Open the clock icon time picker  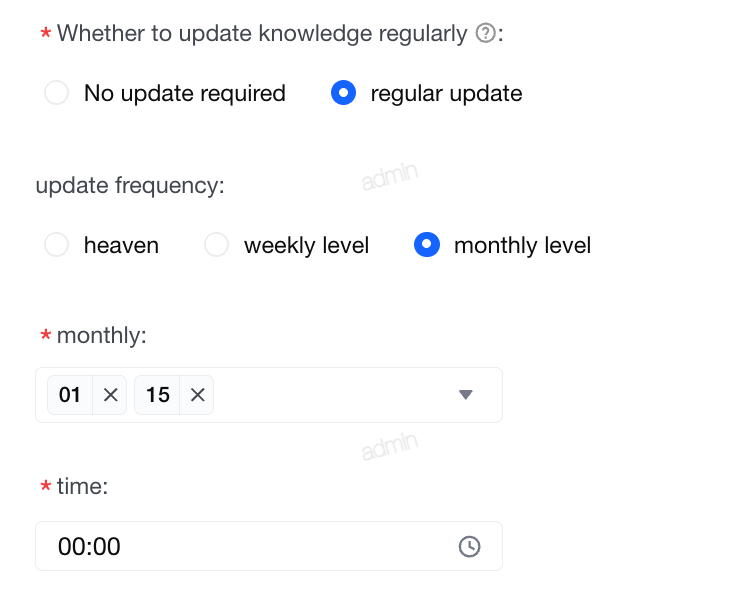click(x=469, y=546)
